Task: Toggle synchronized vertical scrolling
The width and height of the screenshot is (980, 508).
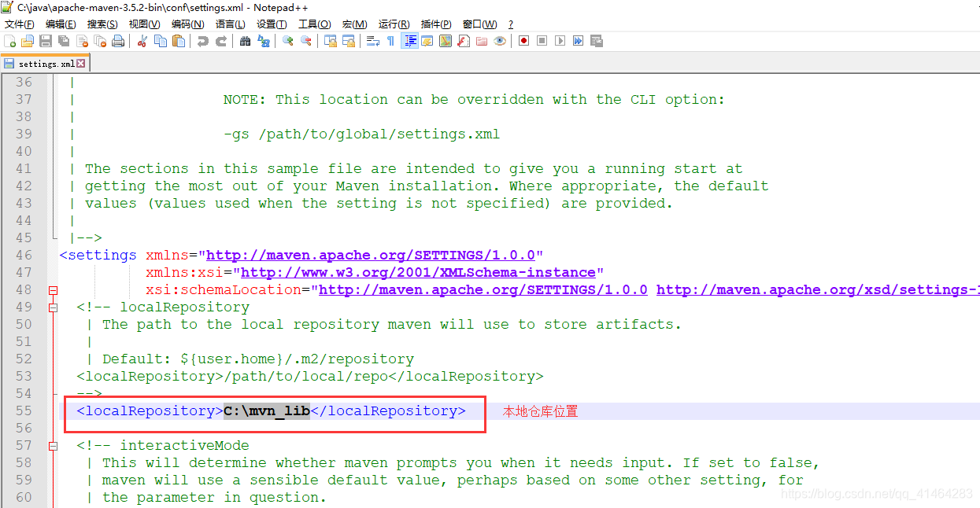Action: pyautogui.click(x=331, y=41)
